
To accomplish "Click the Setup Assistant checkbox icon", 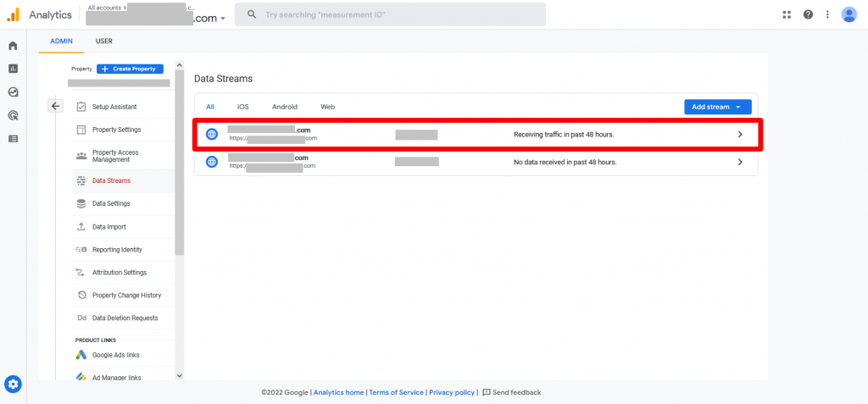I will [81, 107].
